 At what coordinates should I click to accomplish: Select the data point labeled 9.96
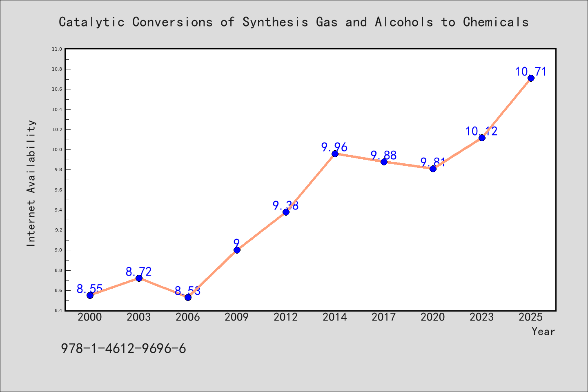coord(335,154)
